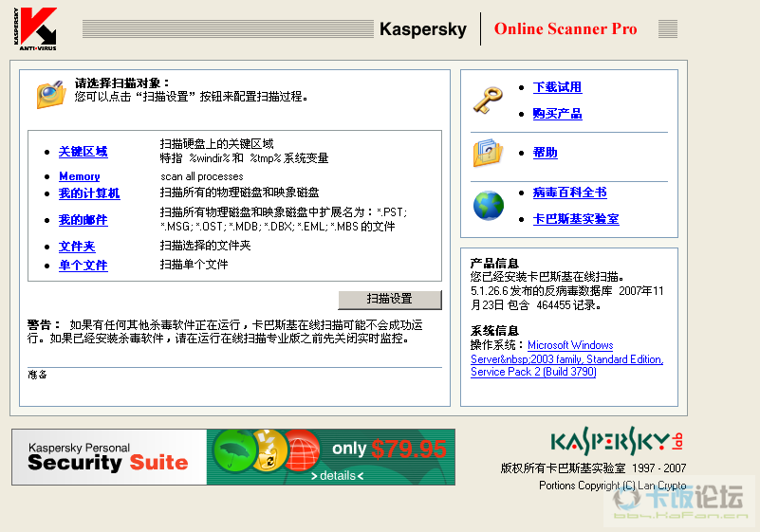
Task: Click the 产品信息 heading
Action: 494,264
